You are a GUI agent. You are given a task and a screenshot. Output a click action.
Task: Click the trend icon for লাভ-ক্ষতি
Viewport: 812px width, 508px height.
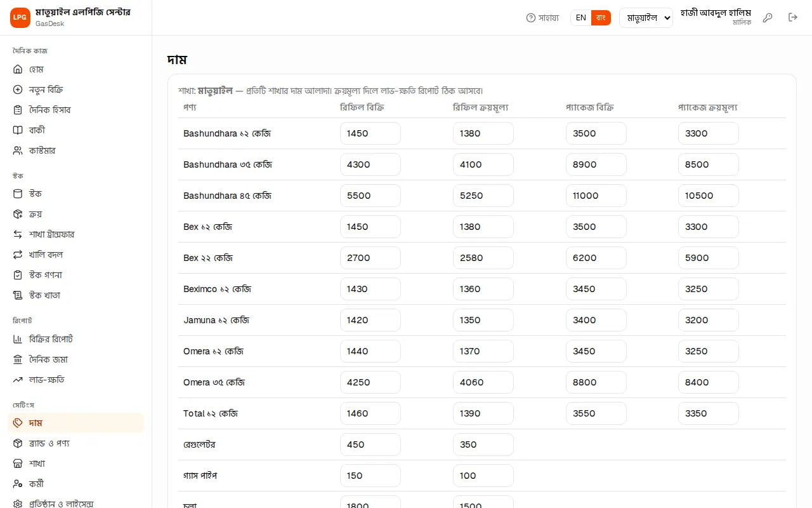[x=18, y=380]
